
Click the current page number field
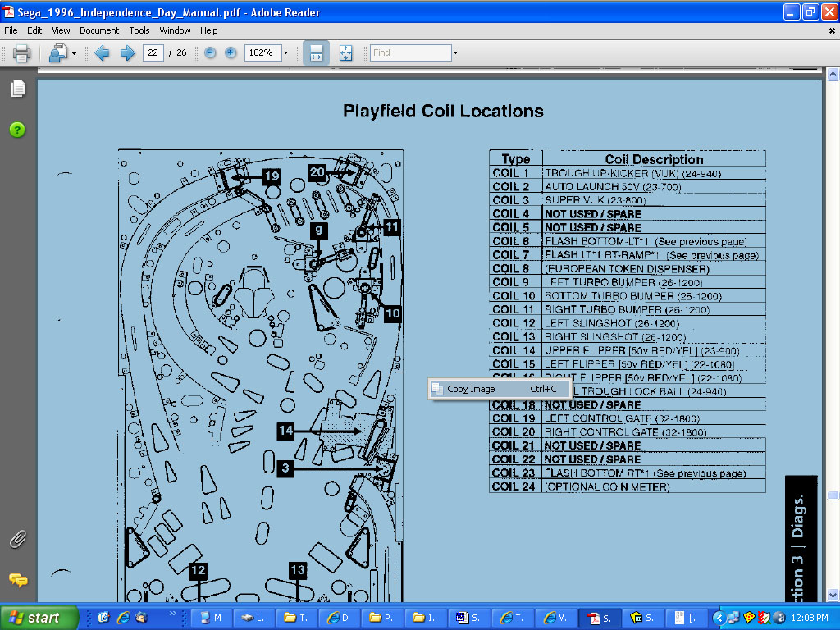153,52
